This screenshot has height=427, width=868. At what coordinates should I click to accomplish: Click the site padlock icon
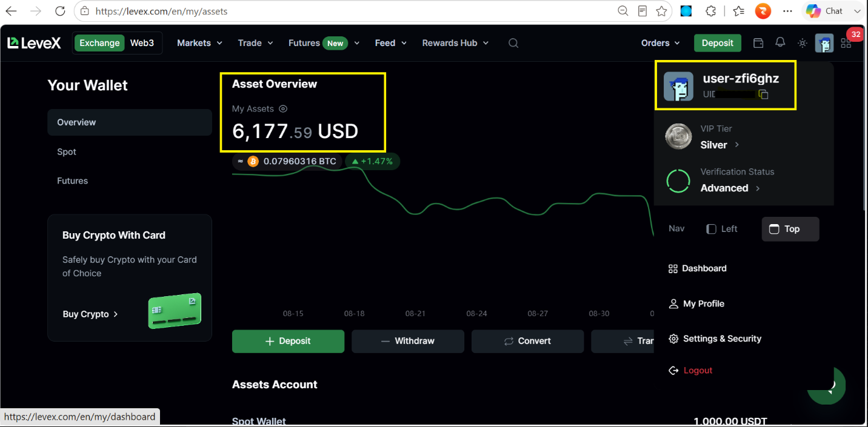point(84,11)
